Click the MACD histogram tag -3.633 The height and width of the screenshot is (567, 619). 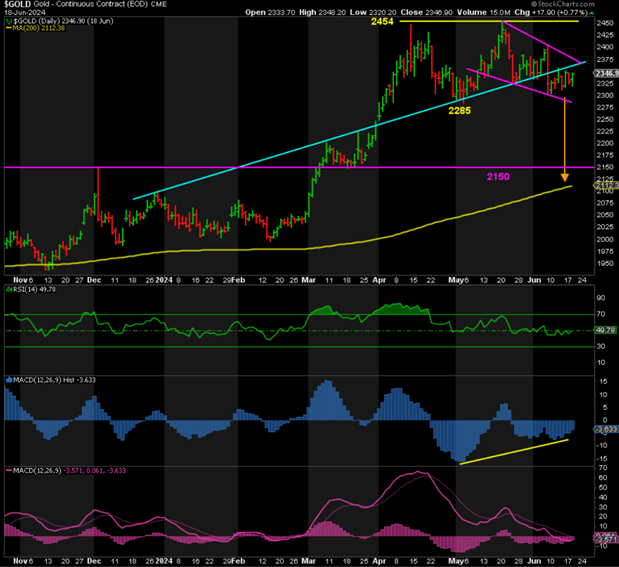pyautogui.click(x=605, y=429)
